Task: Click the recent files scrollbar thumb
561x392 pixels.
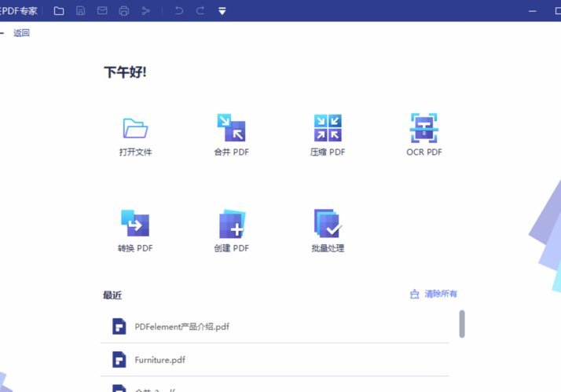Action: [462, 324]
